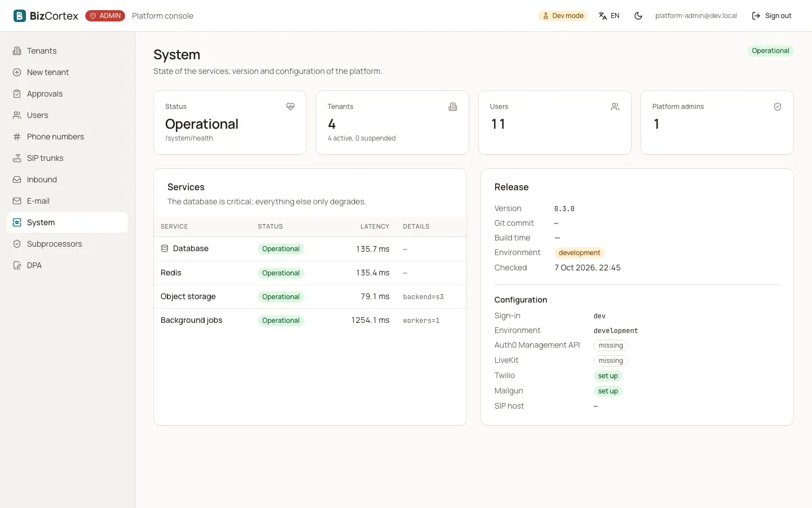Click the System sidebar icon

[17, 222]
